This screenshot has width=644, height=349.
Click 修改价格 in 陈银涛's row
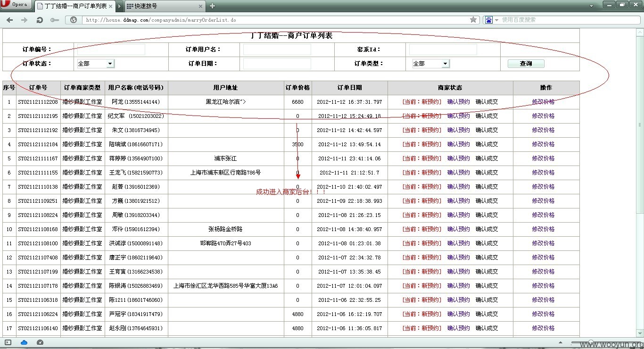coord(543,286)
